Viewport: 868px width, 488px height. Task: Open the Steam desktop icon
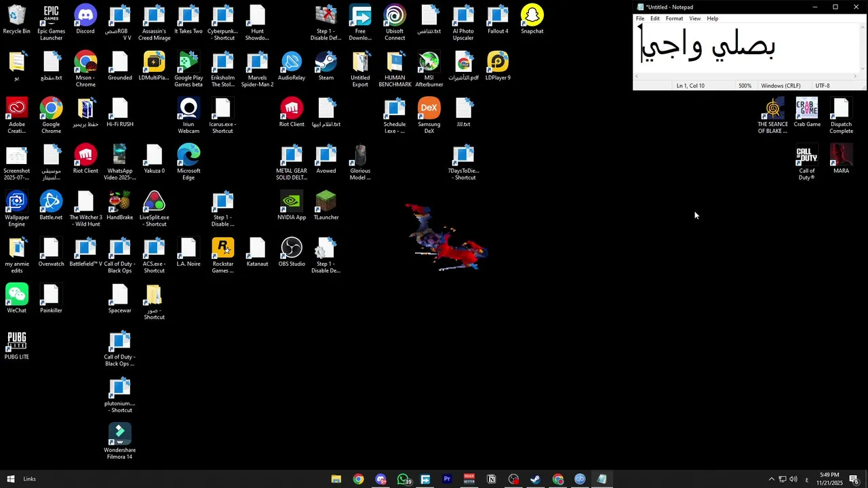(x=326, y=66)
